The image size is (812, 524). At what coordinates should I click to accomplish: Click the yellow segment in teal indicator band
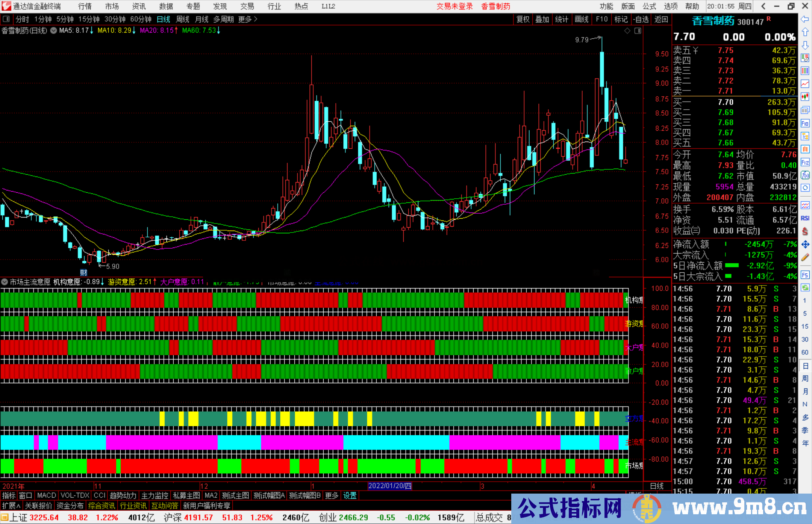tap(304, 418)
